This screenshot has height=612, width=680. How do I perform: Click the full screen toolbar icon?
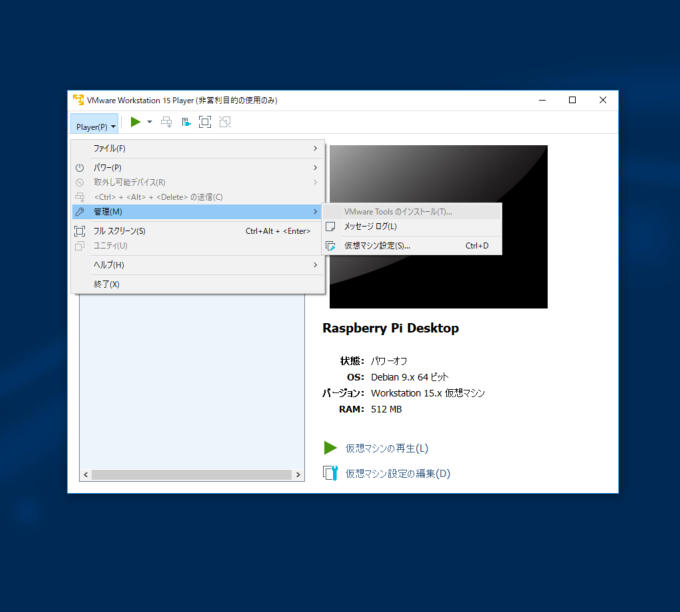205,122
